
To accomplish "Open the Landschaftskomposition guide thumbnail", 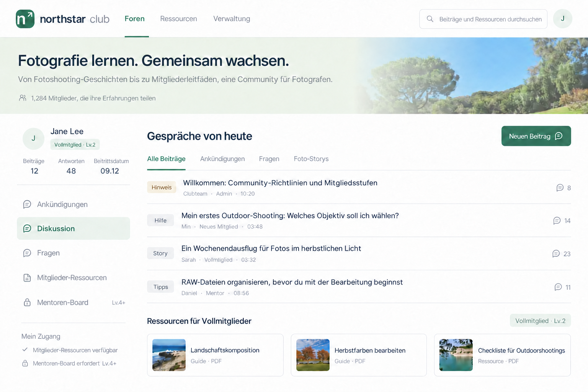I will click(169, 355).
